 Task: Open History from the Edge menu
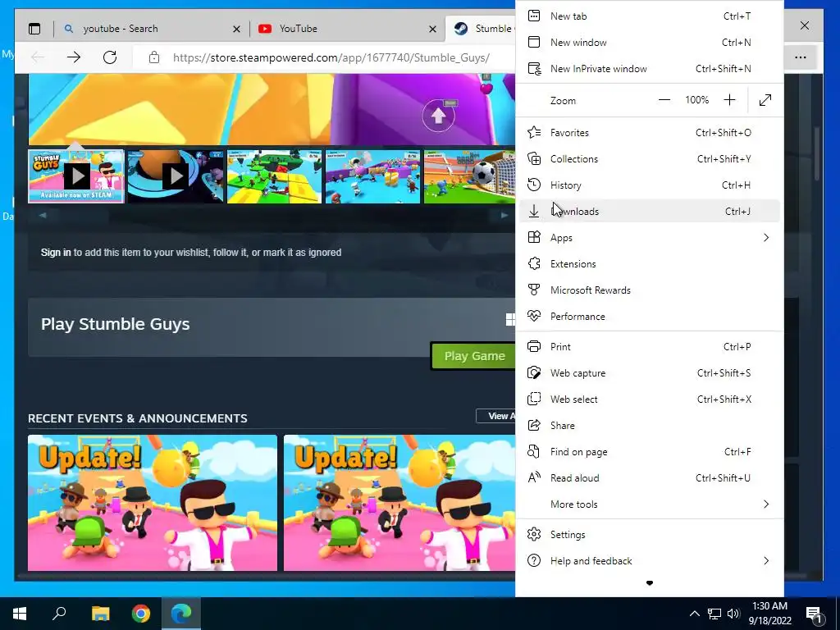click(649, 185)
